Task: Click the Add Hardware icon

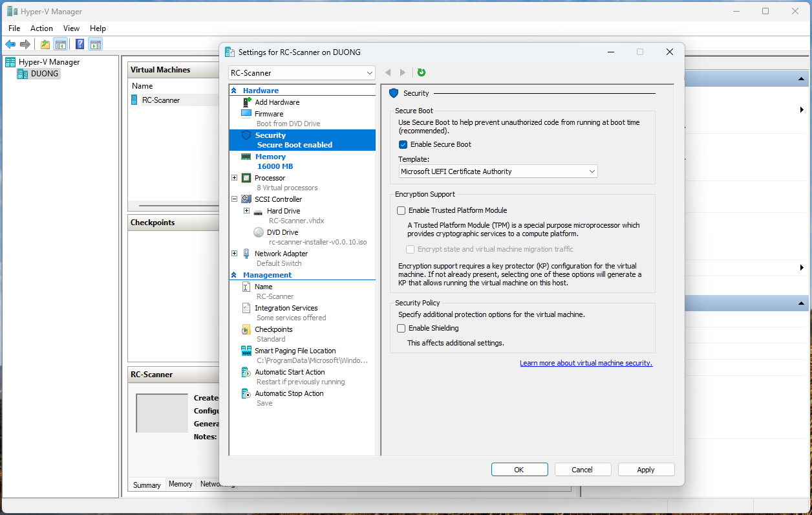Action: 246,102
